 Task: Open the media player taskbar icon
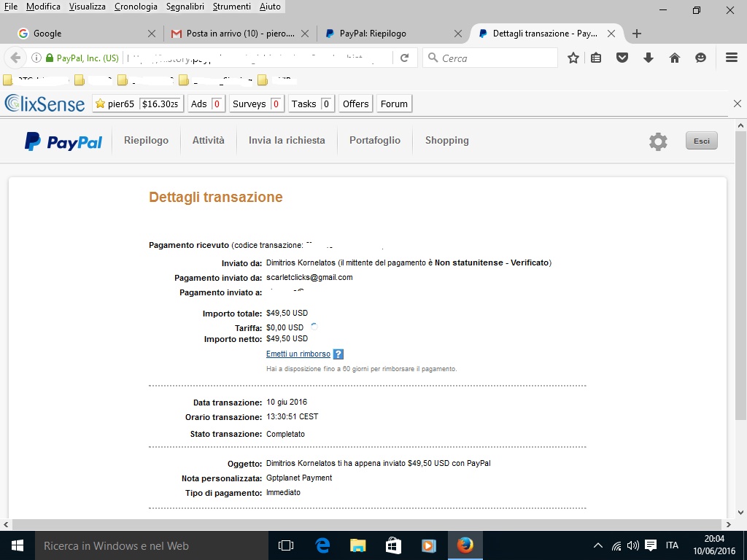click(429, 545)
